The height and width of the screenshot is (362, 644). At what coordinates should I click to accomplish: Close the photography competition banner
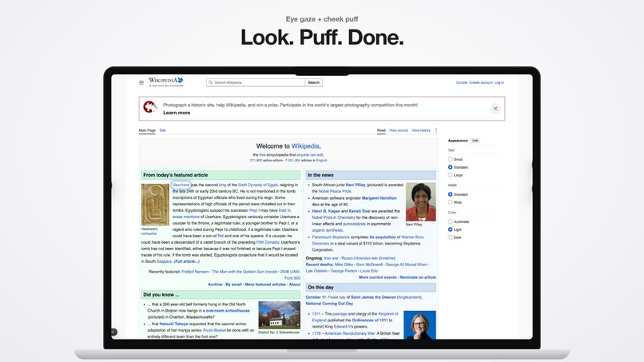point(495,109)
